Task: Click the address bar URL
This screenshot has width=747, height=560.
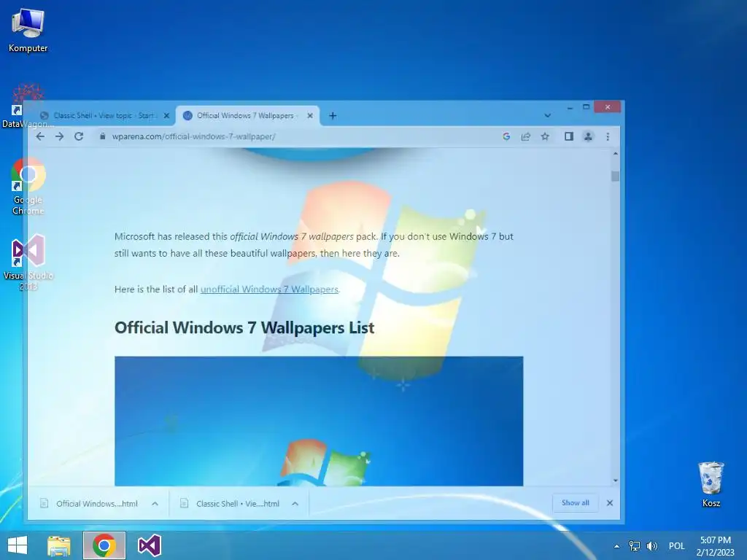Action: click(x=194, y=136)
